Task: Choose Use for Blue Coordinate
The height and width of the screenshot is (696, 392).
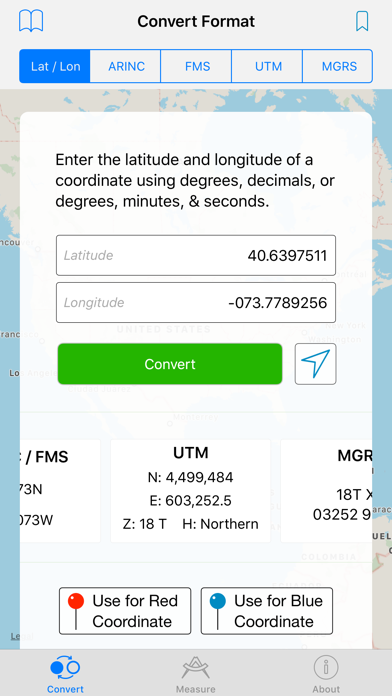Action: [x=267, y=611]
